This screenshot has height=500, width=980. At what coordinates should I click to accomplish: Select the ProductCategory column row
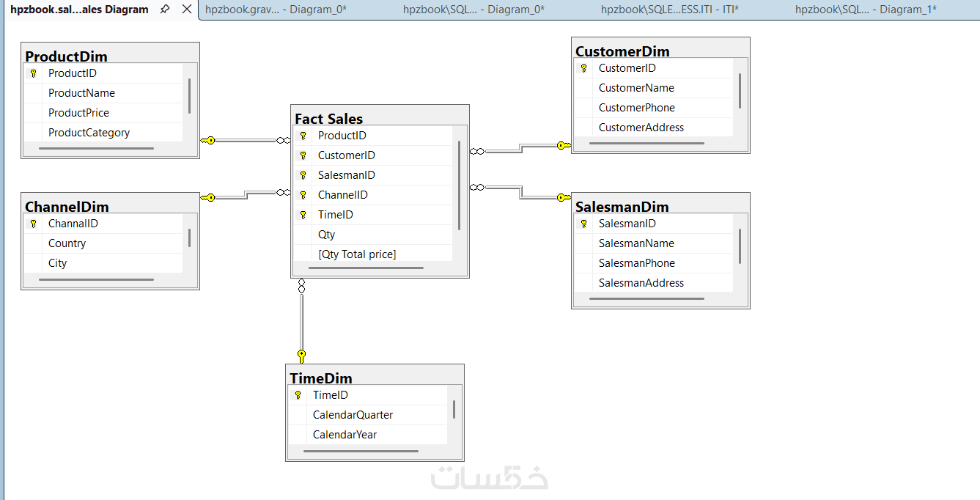(103, 133)
